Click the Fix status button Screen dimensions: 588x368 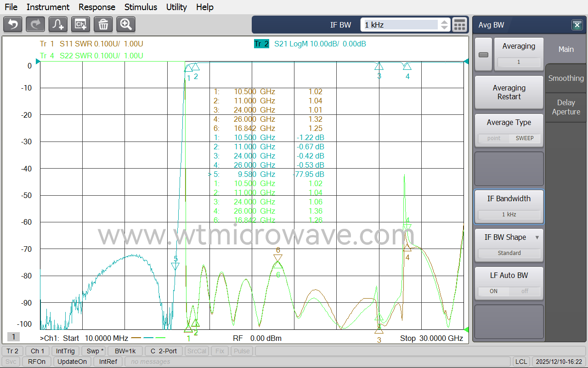[x=220, y=351]
